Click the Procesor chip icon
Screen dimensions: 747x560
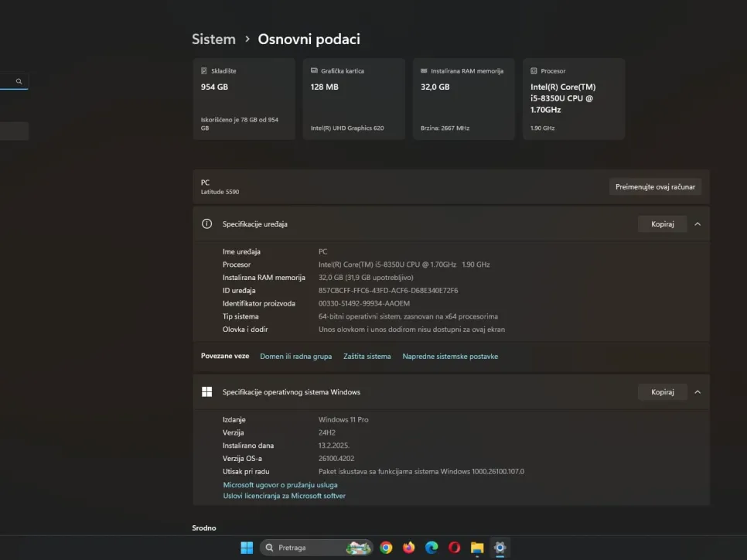point(534,71)
